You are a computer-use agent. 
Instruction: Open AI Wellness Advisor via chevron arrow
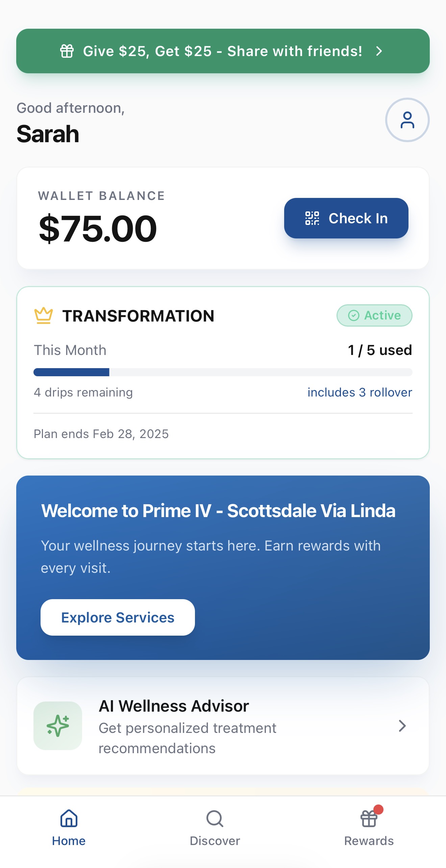pos(402,725)
